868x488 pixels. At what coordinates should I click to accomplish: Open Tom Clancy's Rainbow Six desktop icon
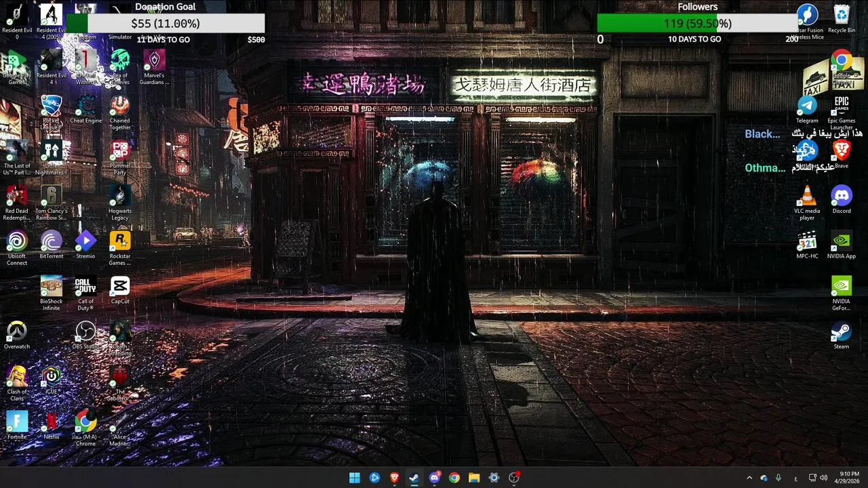[51, 203]
